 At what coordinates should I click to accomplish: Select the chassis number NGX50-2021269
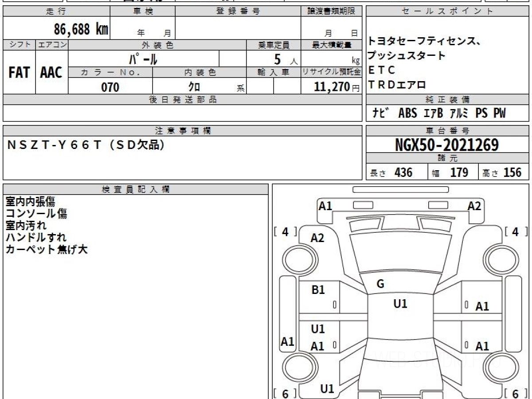(447, 145)
